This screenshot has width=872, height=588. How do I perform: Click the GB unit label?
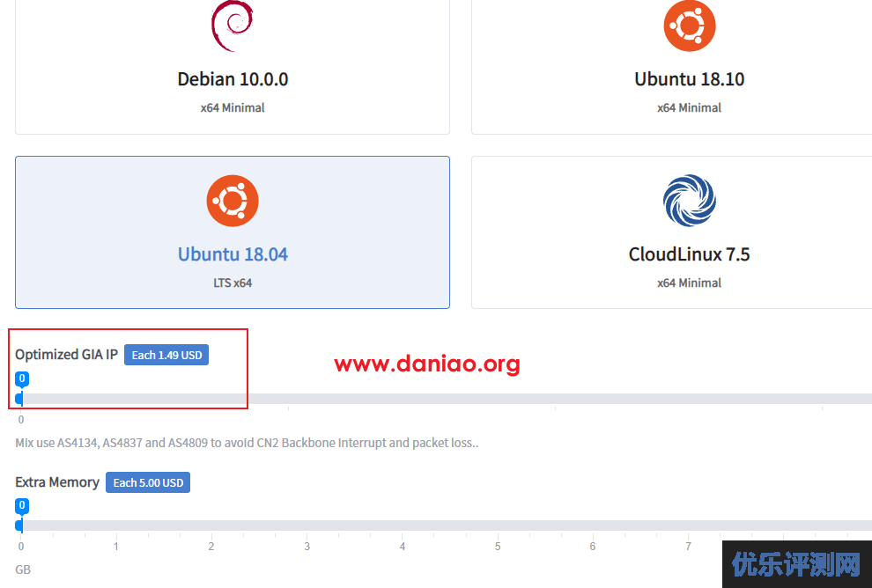click(23, 570)
